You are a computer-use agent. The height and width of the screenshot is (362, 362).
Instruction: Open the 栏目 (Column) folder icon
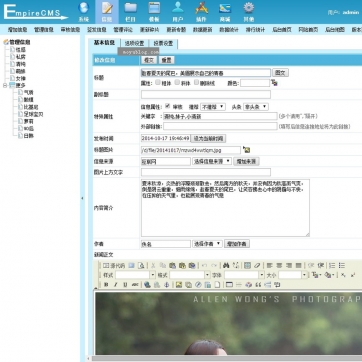[131, 11]
